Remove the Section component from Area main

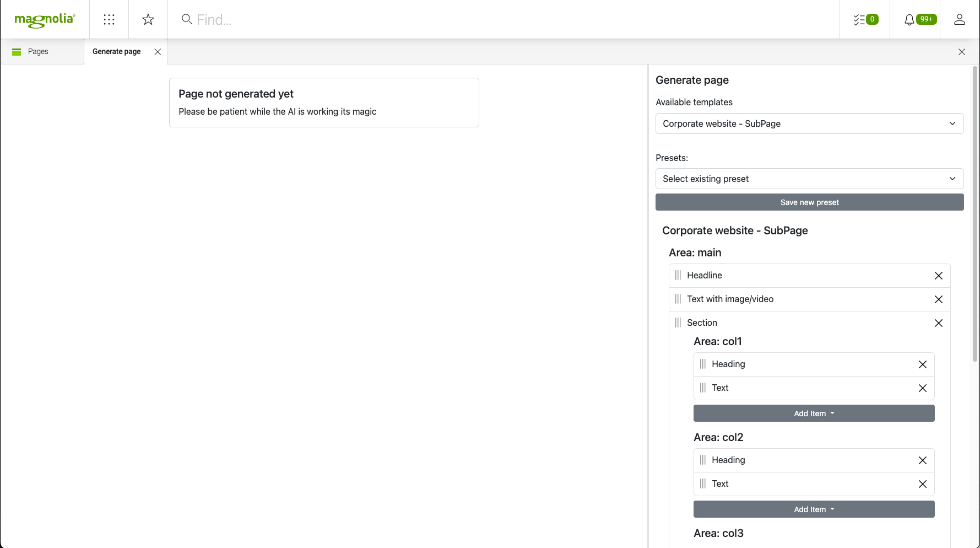[x=939, y=323]
